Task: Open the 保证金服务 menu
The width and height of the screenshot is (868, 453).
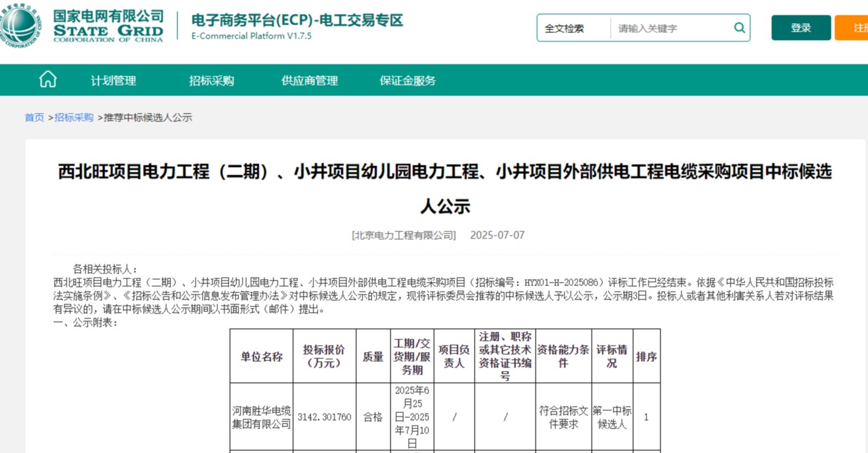Action: [x=408, y=81]
